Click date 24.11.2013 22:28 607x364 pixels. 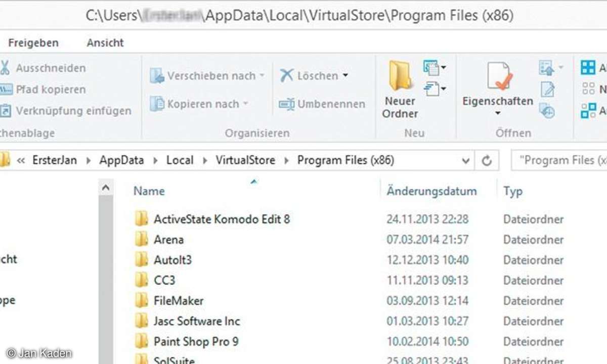pos(427,219)
